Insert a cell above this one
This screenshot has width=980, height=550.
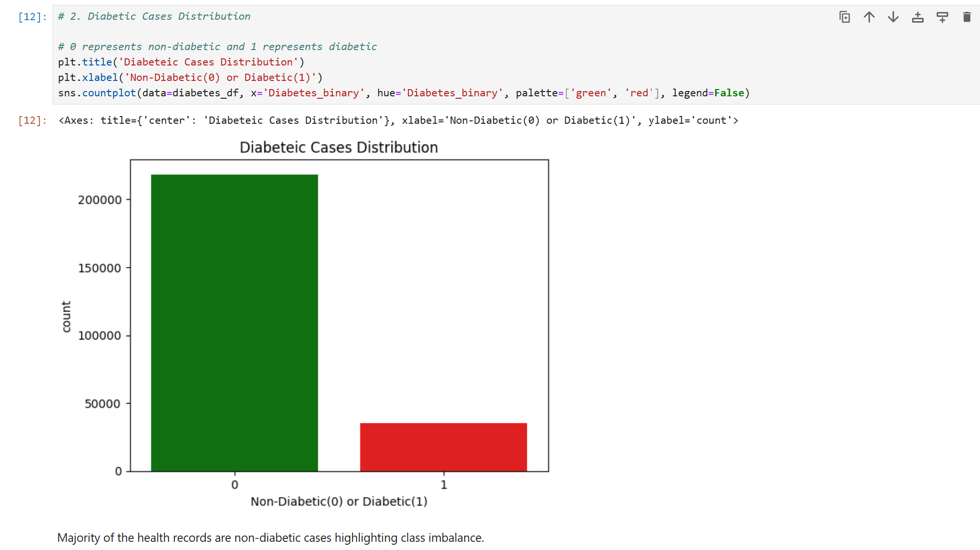click(x=917, y=17)
